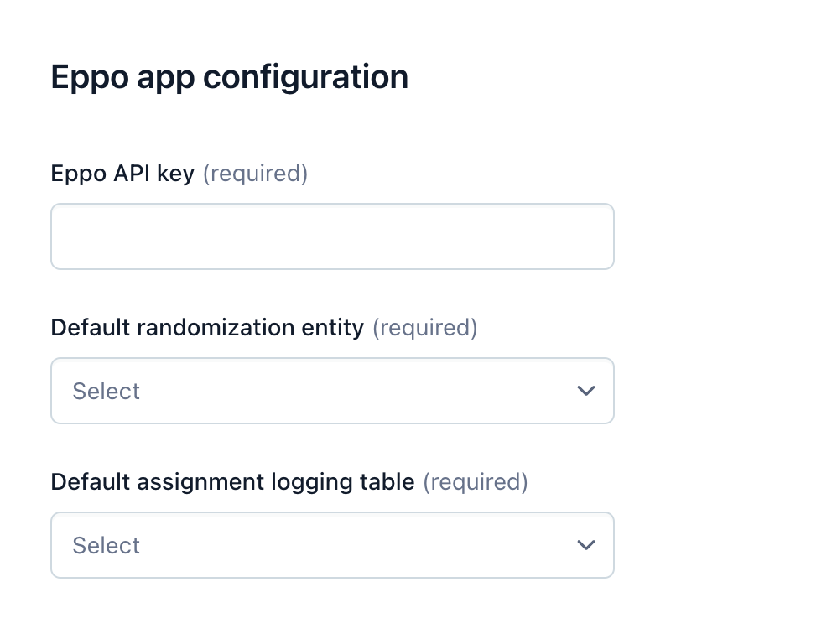The height and width of the screenshot is (644, 832).
Task: Click the chevron on the assignment logging table selector
Action: click(585, 545)
